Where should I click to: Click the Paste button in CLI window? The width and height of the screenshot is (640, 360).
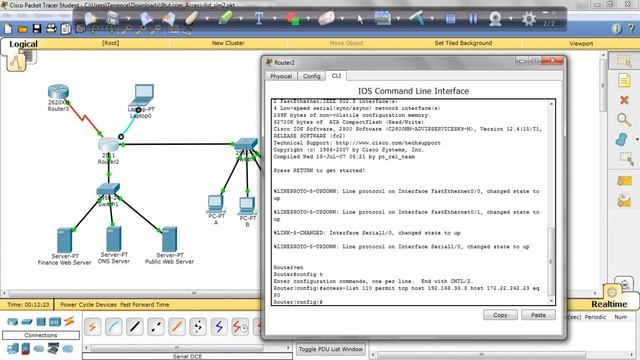click(538, 315)
